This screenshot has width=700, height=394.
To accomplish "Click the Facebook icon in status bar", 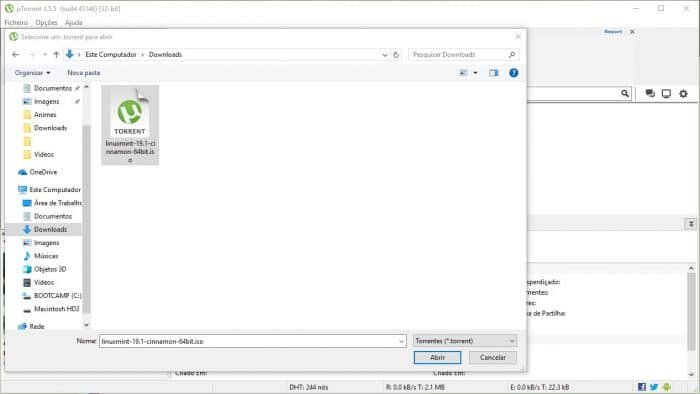I will tap(642, 387).
